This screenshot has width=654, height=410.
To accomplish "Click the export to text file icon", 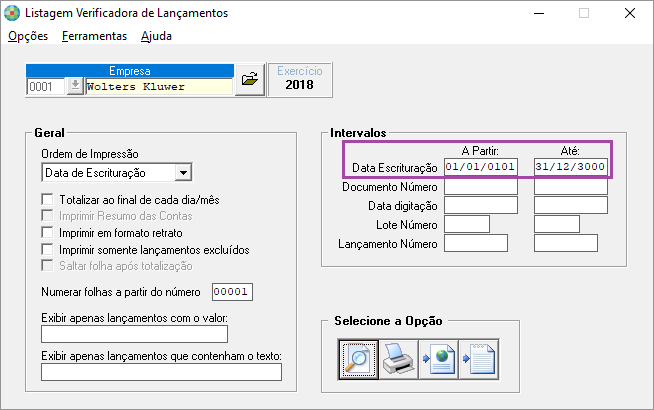I will (479, 359).
